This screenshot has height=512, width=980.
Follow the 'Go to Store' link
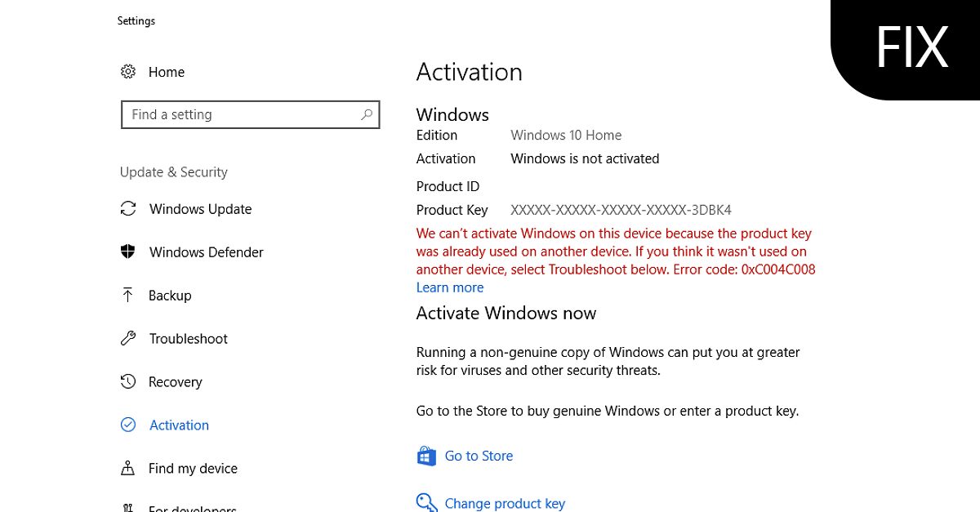(x=479, y=456)
